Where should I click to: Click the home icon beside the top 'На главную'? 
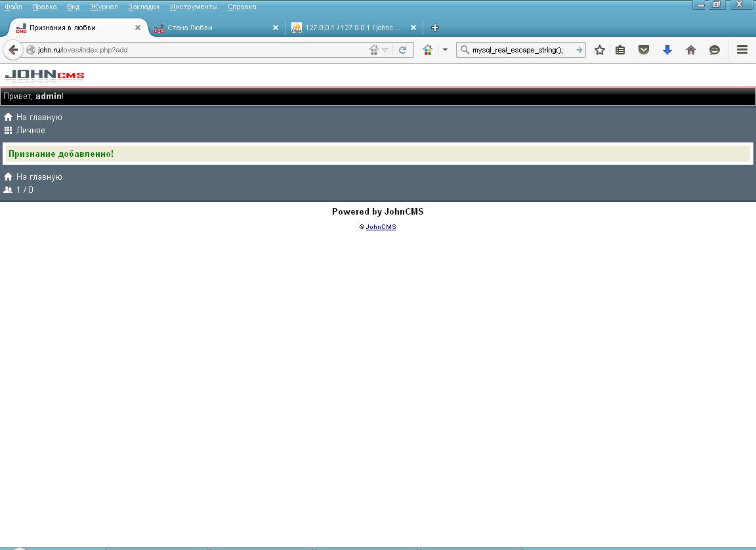8,117
